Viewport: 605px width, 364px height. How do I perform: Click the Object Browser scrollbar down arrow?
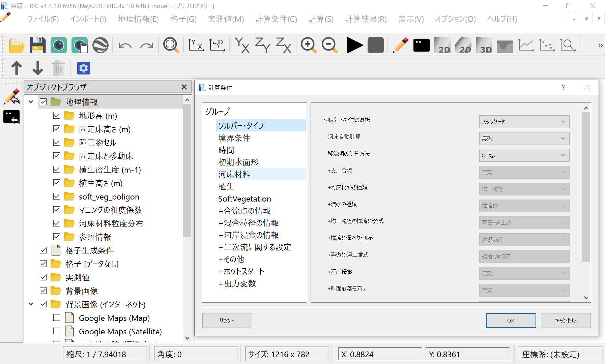coord(188,338)
